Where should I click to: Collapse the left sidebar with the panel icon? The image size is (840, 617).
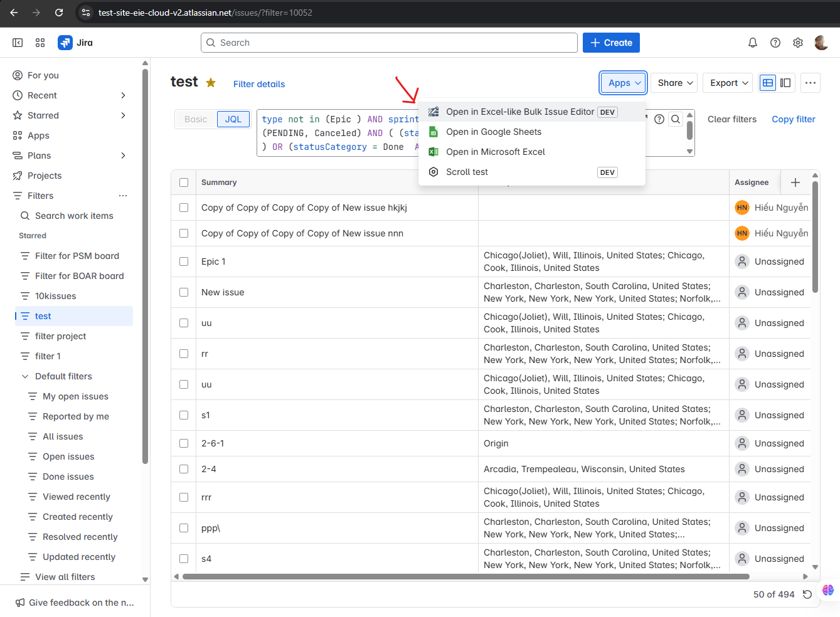click(18, 42)
